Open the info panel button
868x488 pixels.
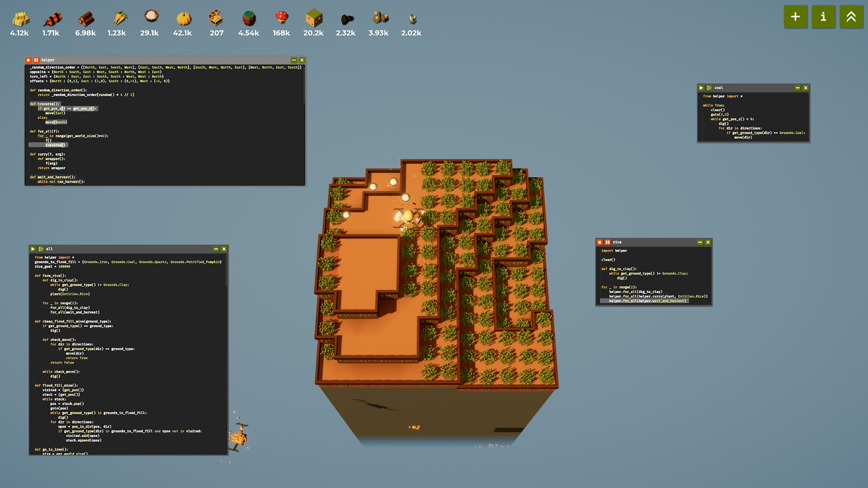click(x=823, y=17)
